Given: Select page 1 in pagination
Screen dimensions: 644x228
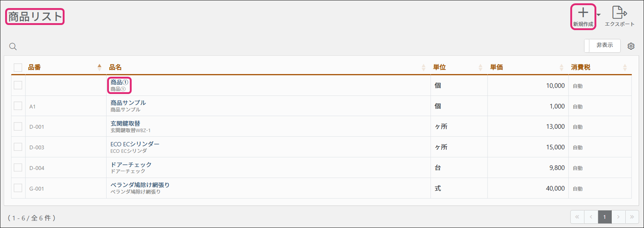Looking at the screenshot, I should click(x=605, y=217).
